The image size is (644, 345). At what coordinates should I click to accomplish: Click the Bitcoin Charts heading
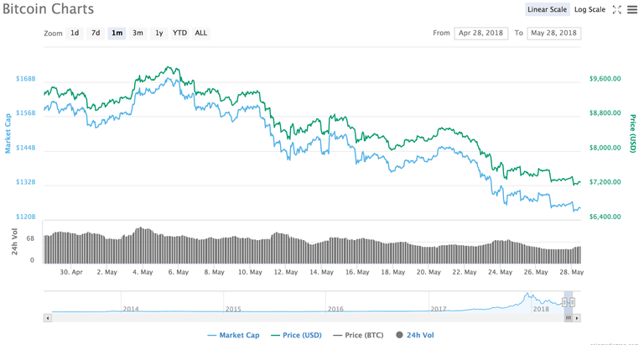click(x=48, y=8)
